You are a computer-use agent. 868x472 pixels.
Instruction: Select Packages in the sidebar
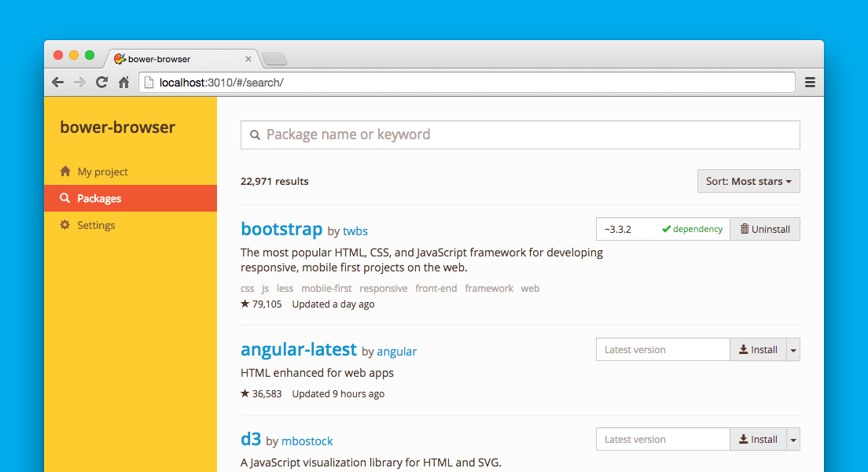(x=99, y=198)
